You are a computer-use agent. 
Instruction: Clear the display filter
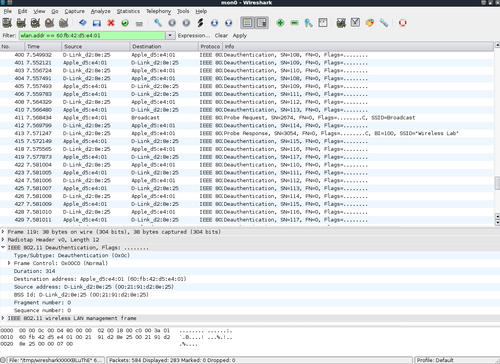pos(221,35)
